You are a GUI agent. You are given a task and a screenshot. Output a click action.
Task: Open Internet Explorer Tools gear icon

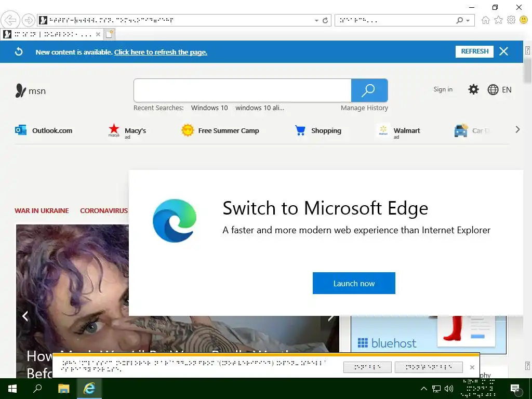click(x=511, y=20)
